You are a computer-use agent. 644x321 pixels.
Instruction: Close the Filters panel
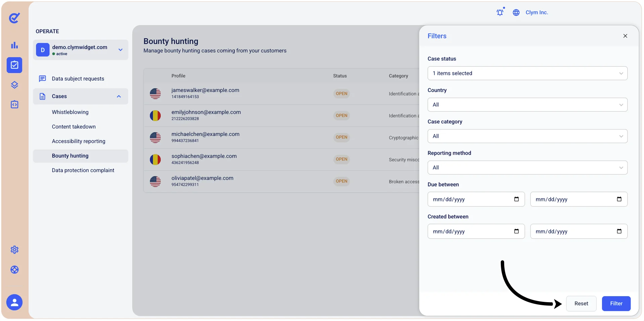click(625, 36)
